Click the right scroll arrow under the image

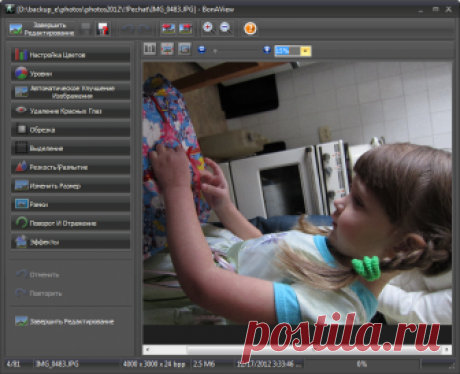pyautogui.click(x=447, y=350)
